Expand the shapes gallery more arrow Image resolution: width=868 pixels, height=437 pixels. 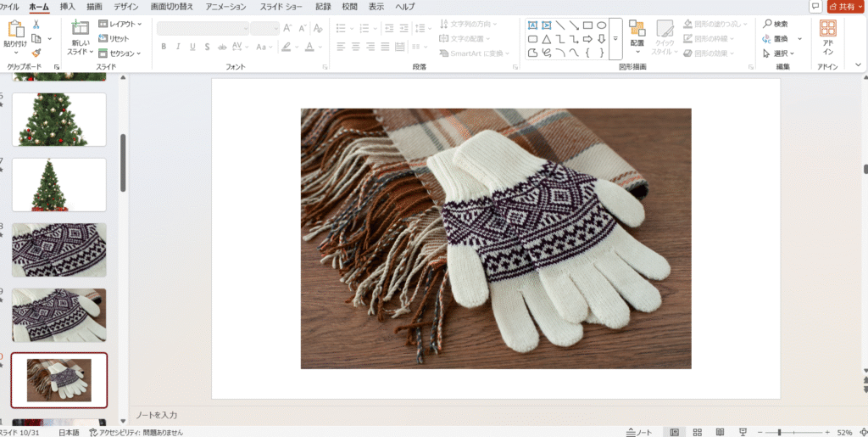pos(615,39)
